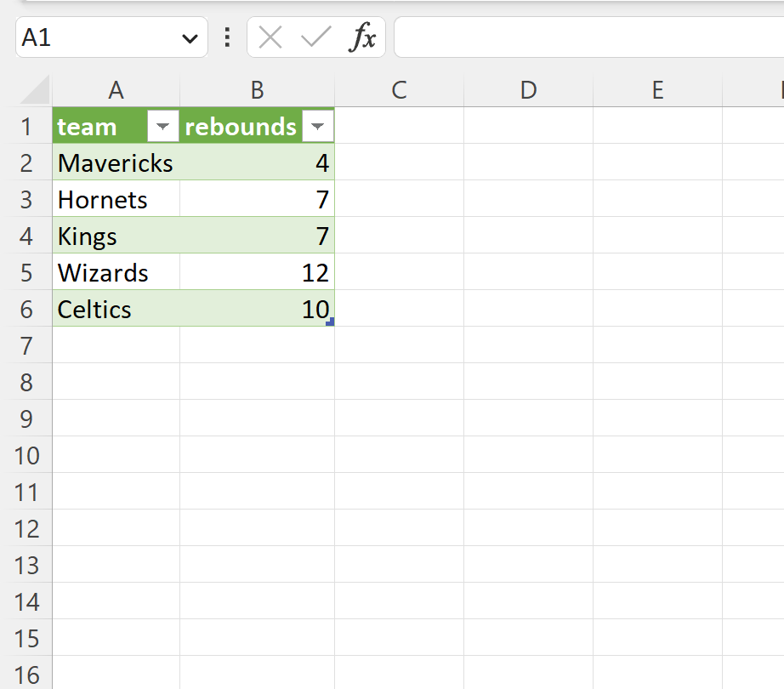Viewport: 784px width, 689px height.
Task: Click the Select All triangle above row 1
Action: point(28,89)
